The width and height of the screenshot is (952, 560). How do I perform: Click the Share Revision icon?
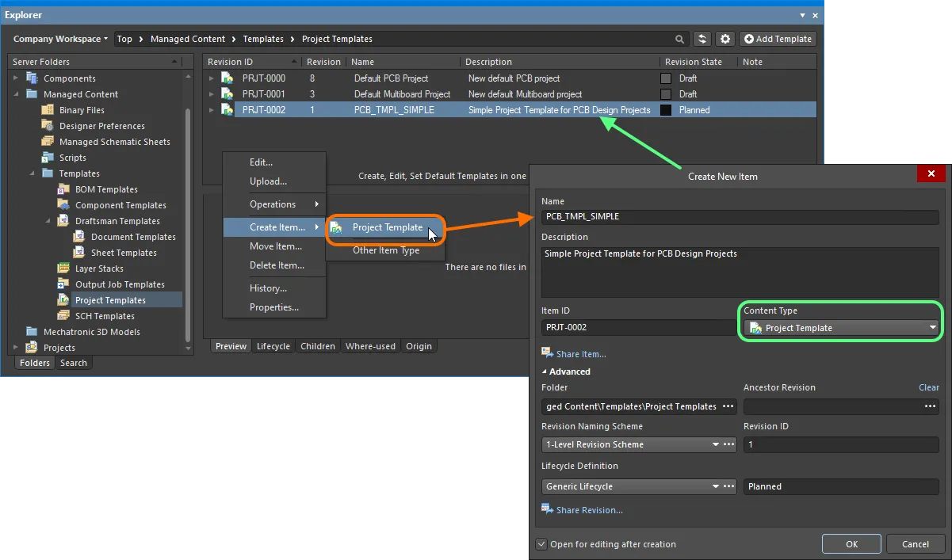pyautogui.click(x=547, y=509)
